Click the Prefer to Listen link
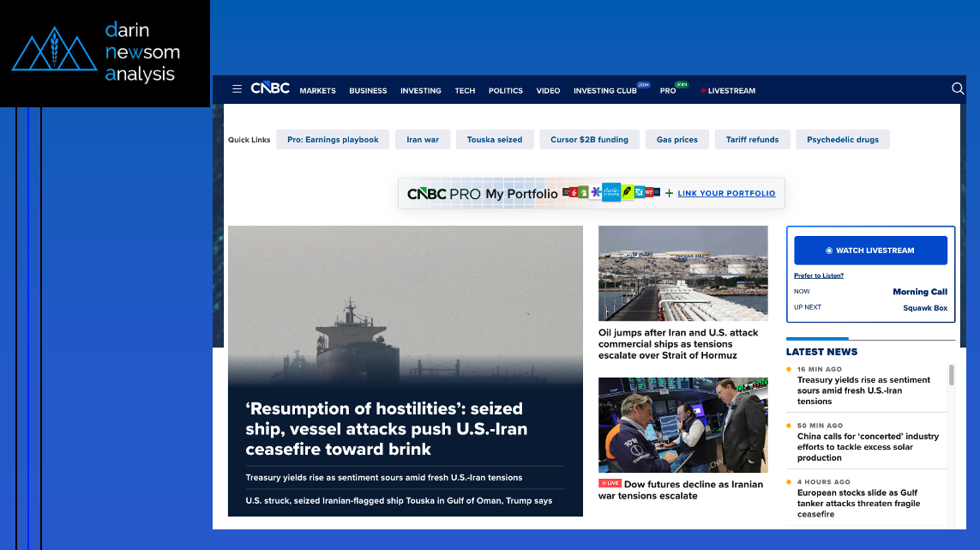 tap(818, 275)
